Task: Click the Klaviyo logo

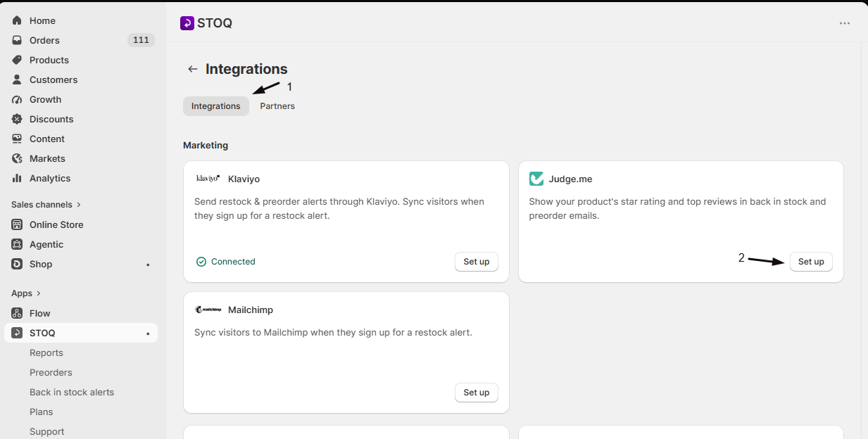Action: [208, 179]
